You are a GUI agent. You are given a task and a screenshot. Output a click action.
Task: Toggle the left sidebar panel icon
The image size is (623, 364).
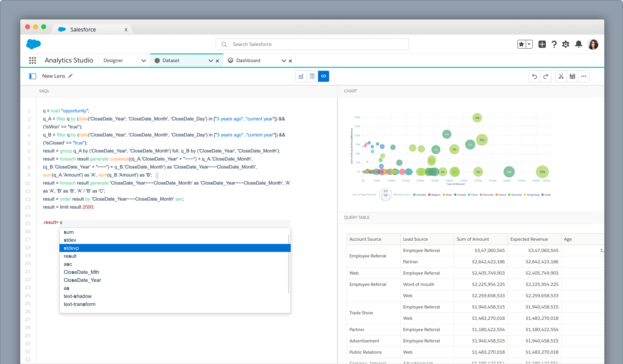tap(33, 76)
